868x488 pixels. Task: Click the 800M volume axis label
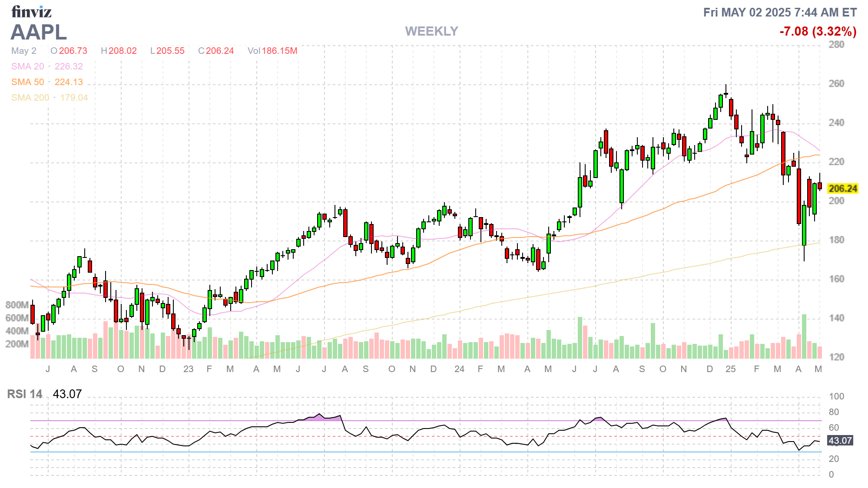pos(17,305)
